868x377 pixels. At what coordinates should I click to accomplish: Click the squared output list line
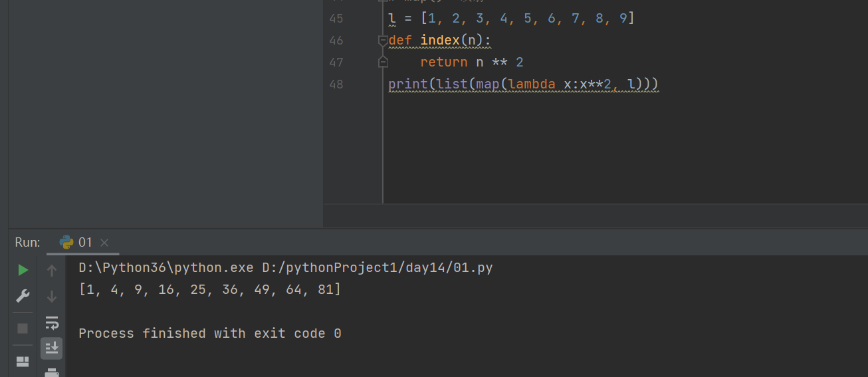(x=209, y=290)
